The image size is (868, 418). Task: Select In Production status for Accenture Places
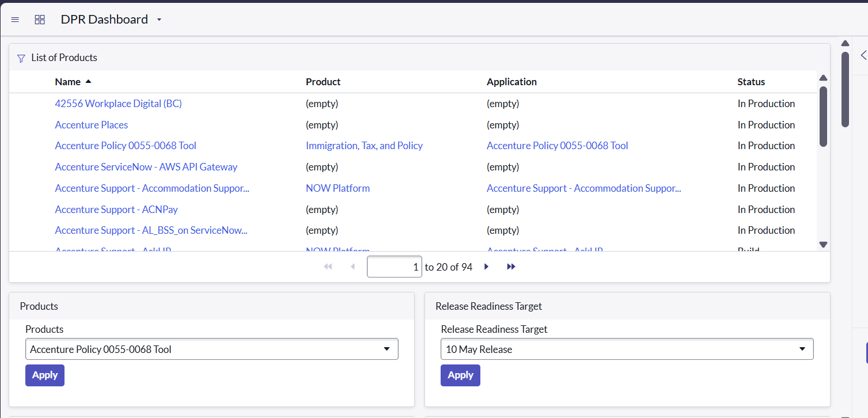point(766,125)
